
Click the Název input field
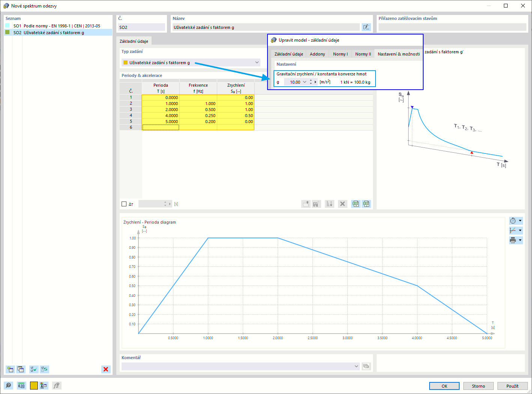[x=266, y=27]
